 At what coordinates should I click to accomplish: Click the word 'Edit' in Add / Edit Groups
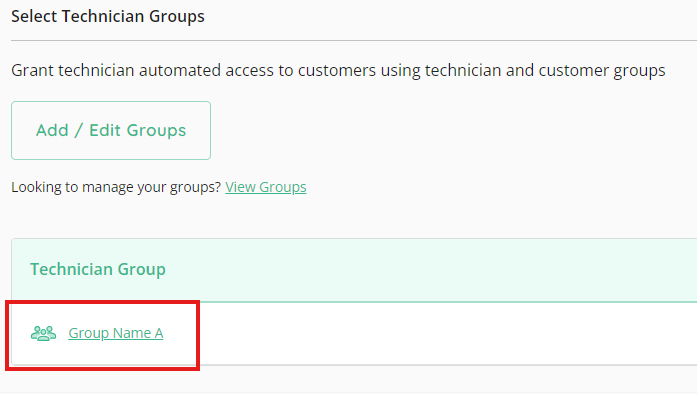tap(105, 130)
